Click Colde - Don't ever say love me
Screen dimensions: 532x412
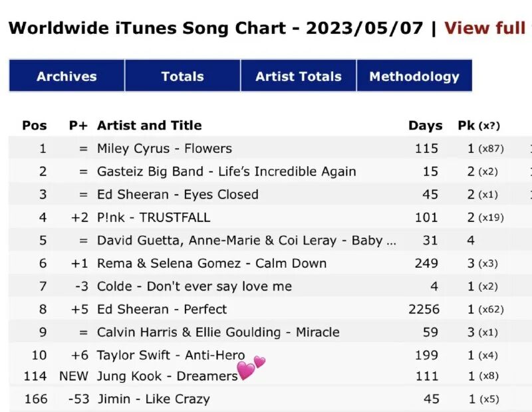tap(194, 286)
